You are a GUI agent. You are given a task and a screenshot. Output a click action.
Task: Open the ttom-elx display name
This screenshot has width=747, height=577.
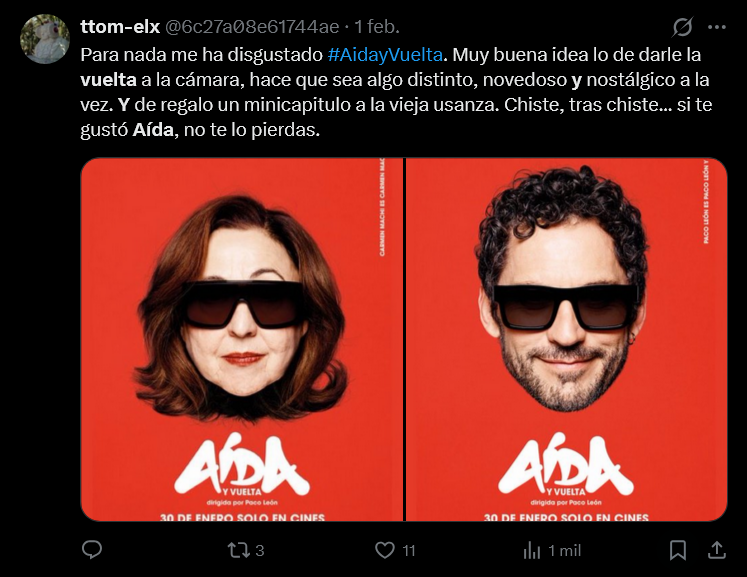coord(120,27)
